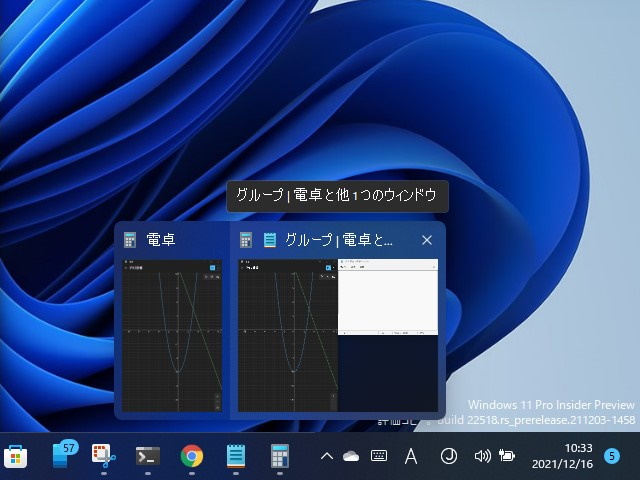Open battery power status icon
The height and width of the screenshot is (480, 640).
tap(507, 456)
